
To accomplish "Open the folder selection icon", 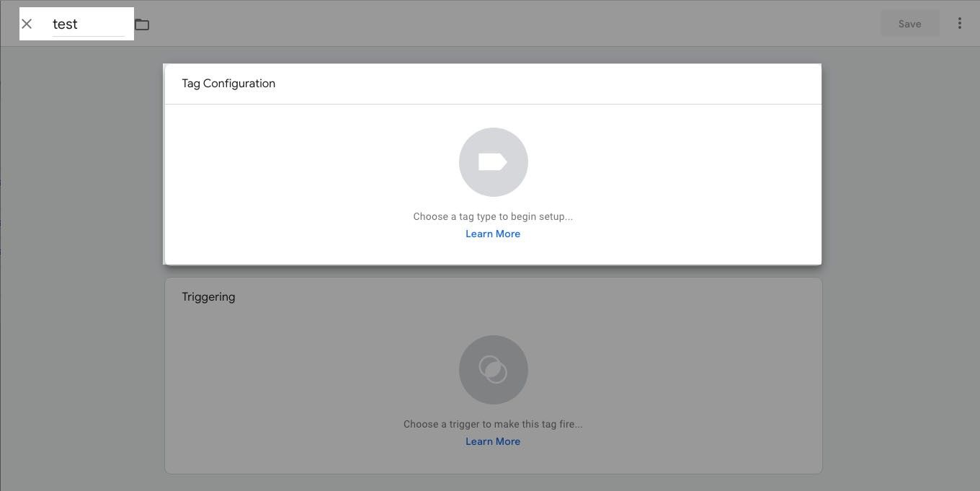I will [142, 25].
